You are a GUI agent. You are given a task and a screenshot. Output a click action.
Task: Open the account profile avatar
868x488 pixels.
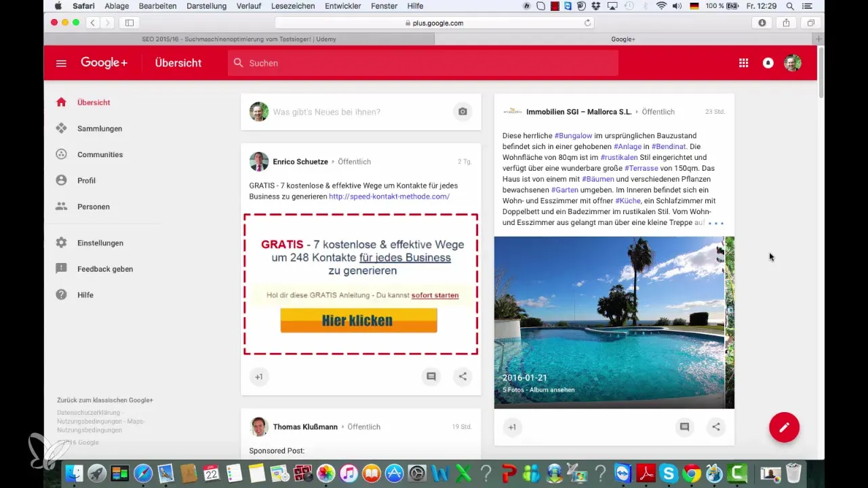[x=793, y=63]
